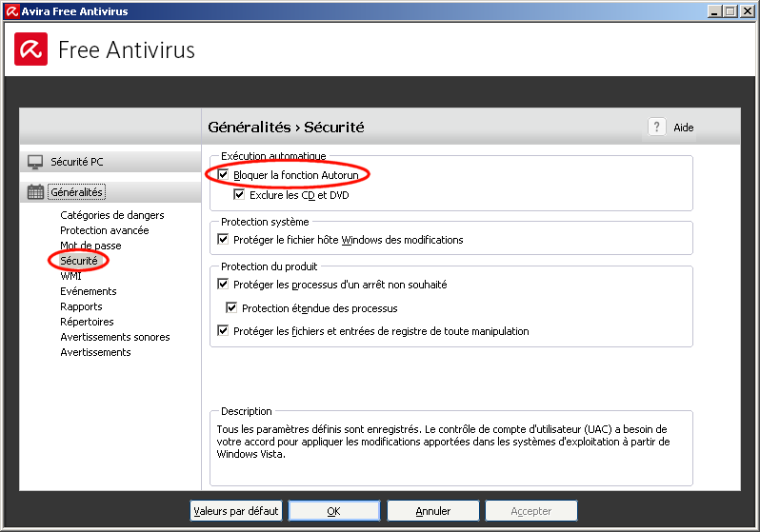Click the Protection système group label
Viewport: 760px width, 532px height.
pos(265,222)
